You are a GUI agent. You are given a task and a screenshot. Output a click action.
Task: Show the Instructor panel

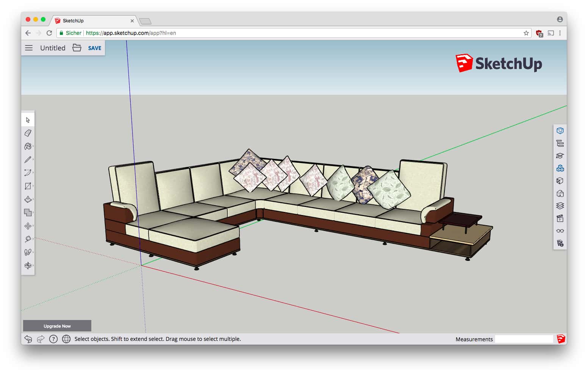point(560,156)
